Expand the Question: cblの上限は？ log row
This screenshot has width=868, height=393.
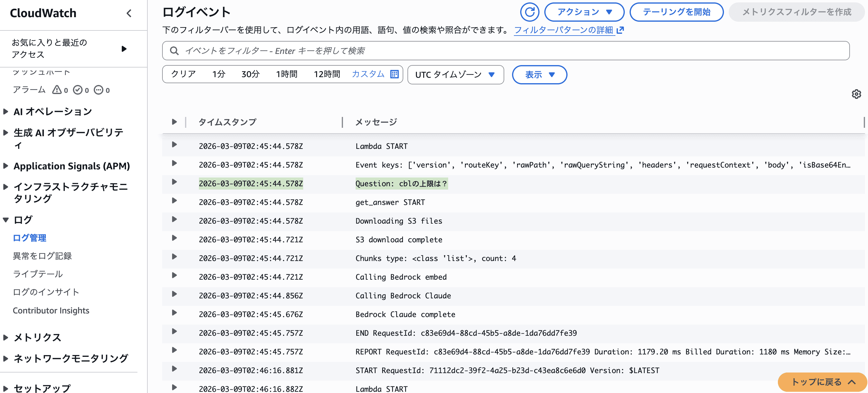pos(174,182)
